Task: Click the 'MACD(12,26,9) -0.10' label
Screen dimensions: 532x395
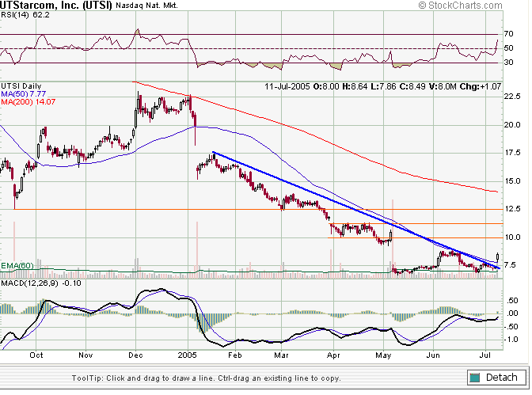Action: coord(41,283)
